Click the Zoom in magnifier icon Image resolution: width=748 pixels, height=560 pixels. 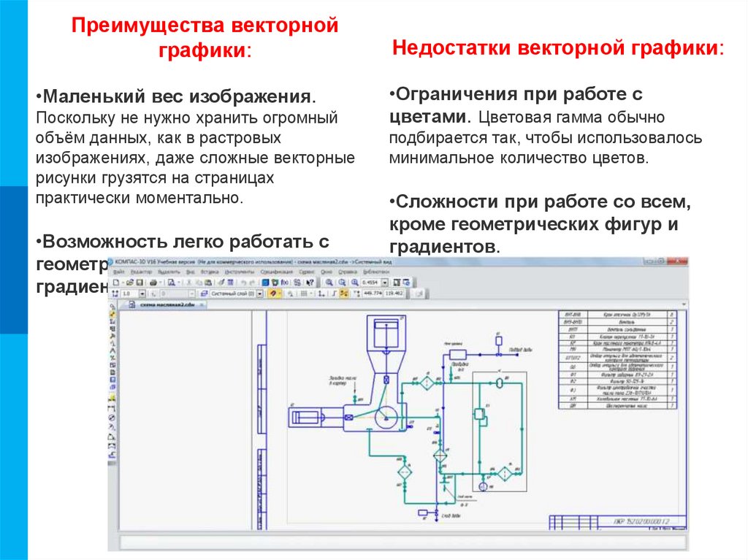[x=329, y=283]
